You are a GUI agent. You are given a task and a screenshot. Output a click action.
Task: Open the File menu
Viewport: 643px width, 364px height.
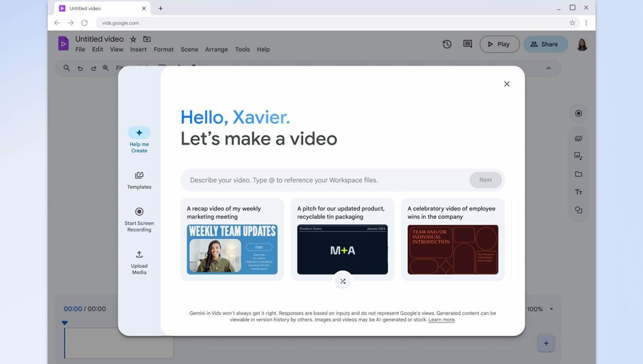[80, 49]
